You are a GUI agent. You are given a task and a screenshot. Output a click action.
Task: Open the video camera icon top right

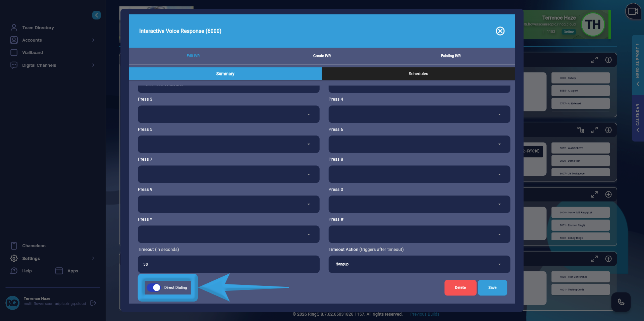tap(633, 11)
